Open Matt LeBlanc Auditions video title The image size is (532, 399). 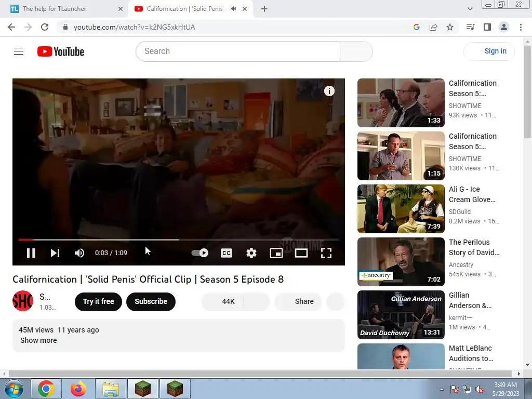click(x=471, y=353)
